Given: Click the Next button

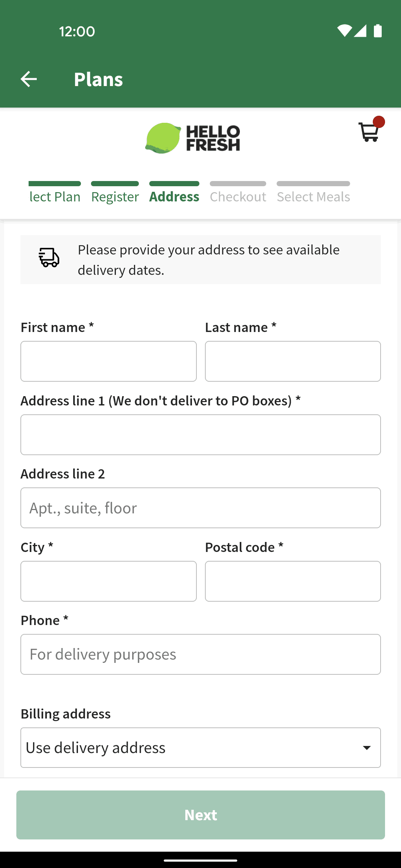Looking at the screenshot, I should pyautogui.click(x=200, y=815).
